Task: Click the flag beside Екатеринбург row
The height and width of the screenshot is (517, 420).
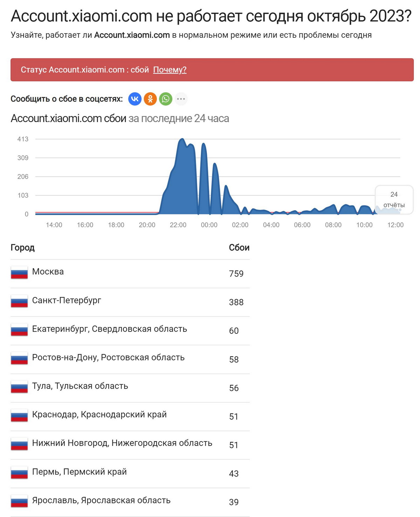Action: pyautogui.click(x=19, y=330)
